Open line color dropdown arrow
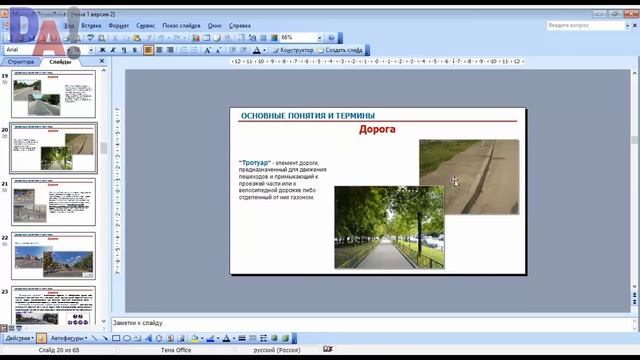This screenshot has height=360, width=640. point(218,338)
